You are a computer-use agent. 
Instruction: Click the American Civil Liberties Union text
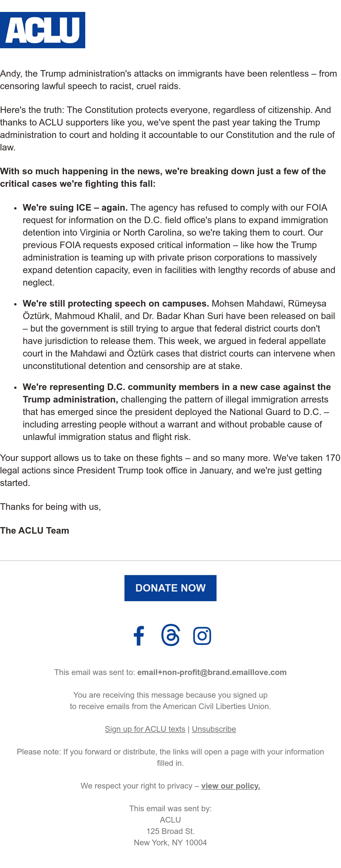216,706
